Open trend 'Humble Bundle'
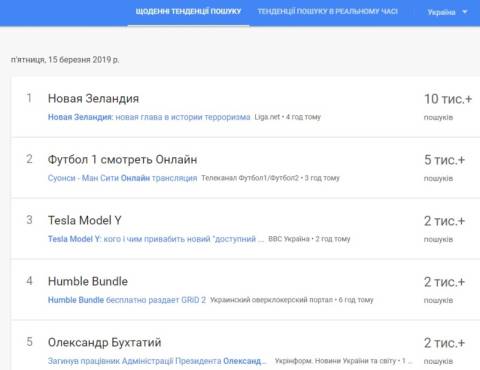The width and height of the screenshot is (480, 370). pyautogui.click(x=88, y=281)
